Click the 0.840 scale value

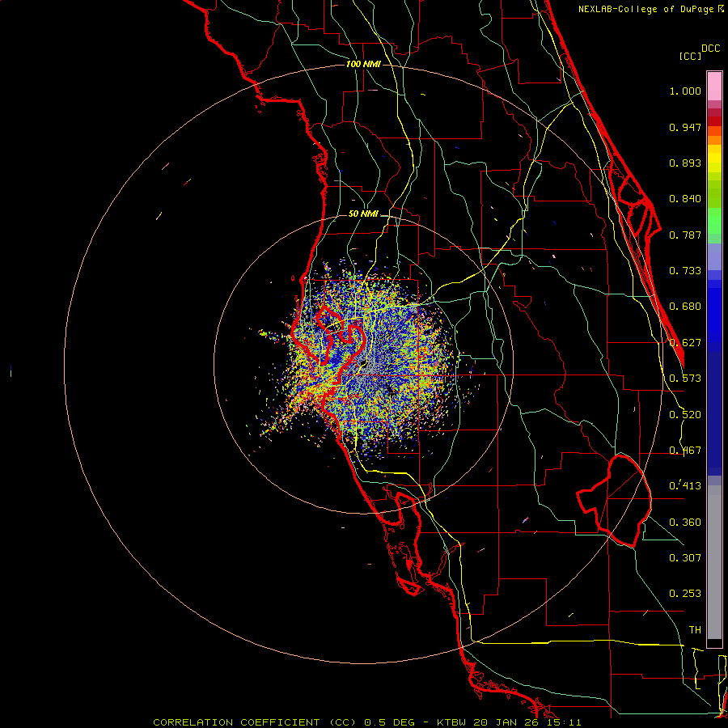pos(685,199)
